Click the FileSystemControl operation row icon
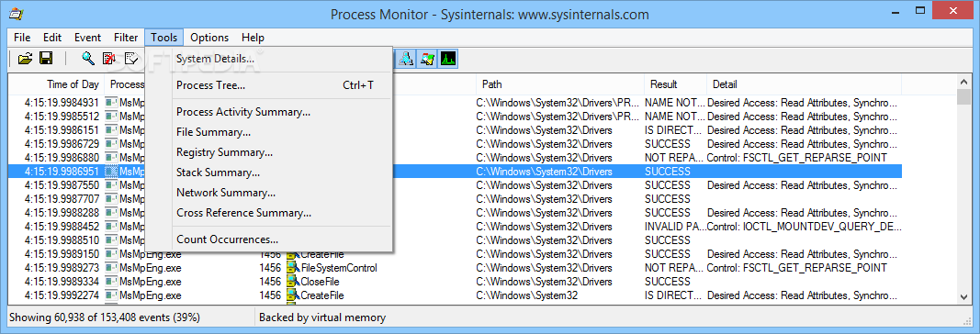Viewport: 980px width, 334px height. tap(293, 268)
